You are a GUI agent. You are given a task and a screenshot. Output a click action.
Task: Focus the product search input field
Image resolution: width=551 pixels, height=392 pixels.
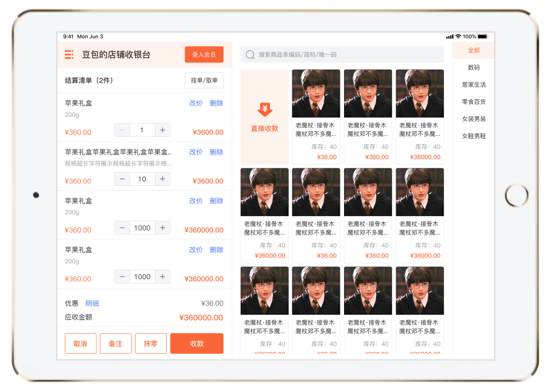(x=344, y=55)
